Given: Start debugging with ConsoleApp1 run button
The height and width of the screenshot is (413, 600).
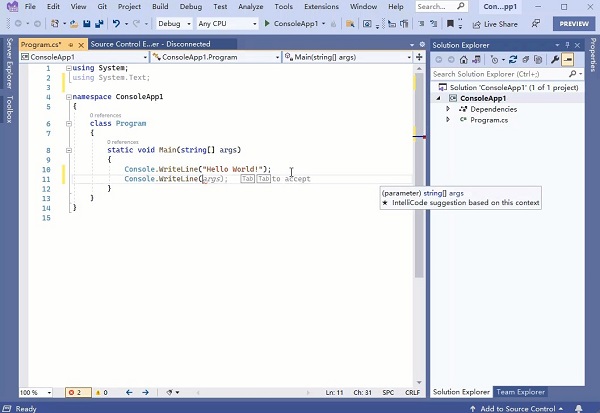Looking at the screenshot, I should [295, 22].
